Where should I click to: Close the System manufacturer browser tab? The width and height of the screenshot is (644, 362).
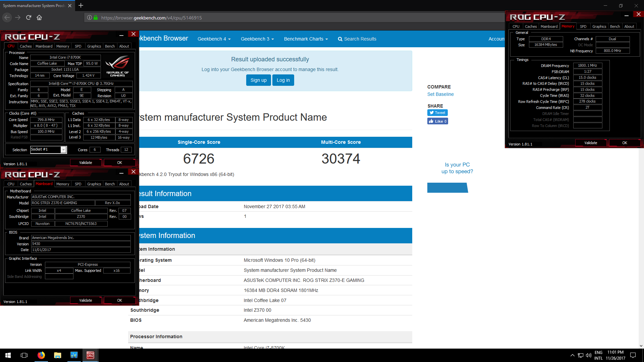(x=70, y=6)
